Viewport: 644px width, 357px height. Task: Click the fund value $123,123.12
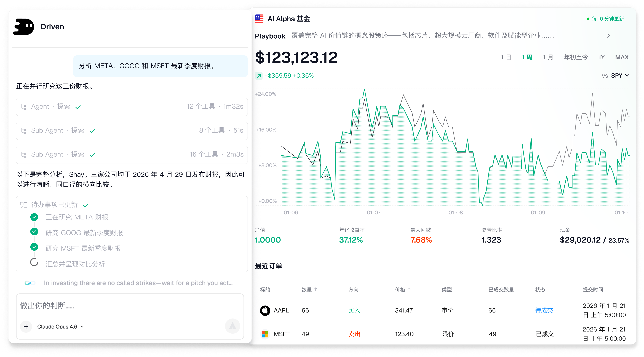click(296, 57)
